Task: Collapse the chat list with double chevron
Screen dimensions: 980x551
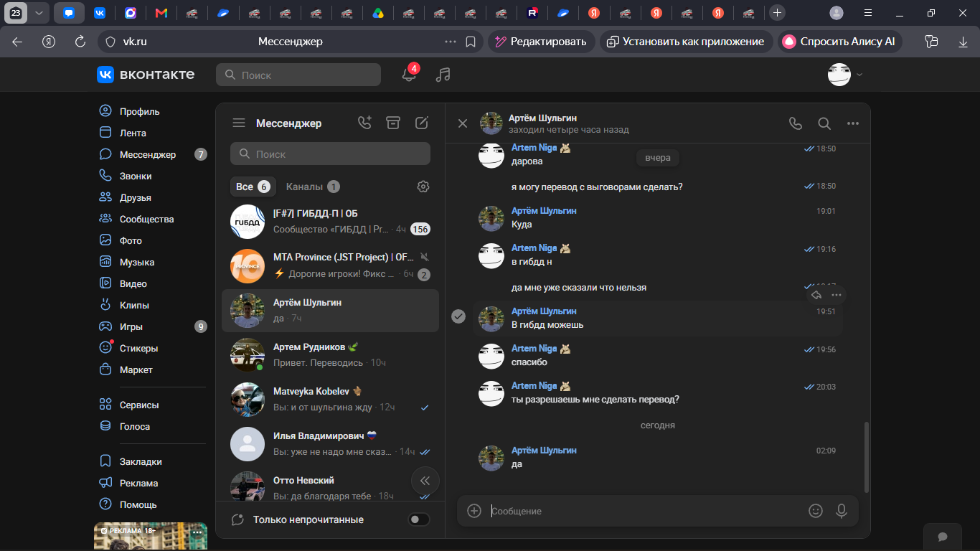Action: click(425, 481)
